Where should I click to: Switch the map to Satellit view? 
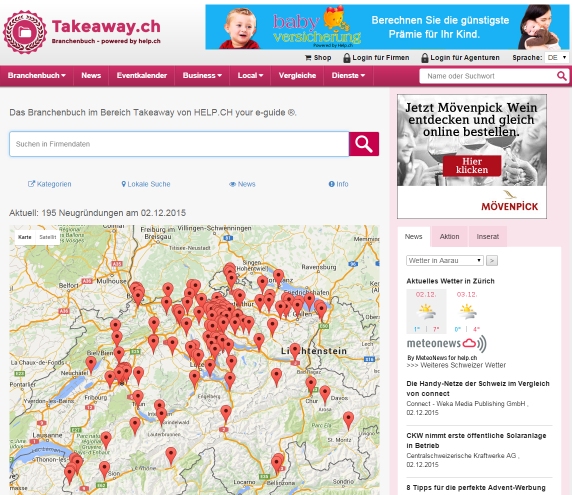48,237
